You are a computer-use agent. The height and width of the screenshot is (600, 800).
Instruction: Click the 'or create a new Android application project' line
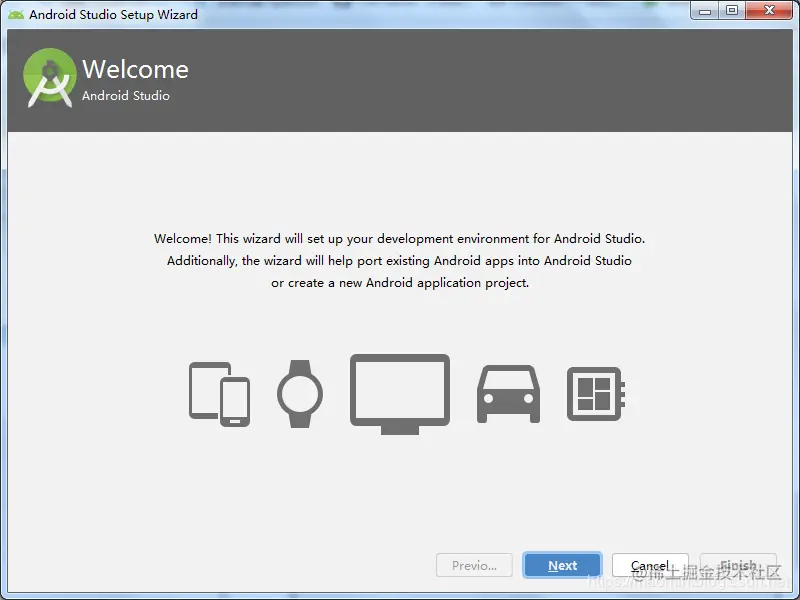(x=400, y=283)
